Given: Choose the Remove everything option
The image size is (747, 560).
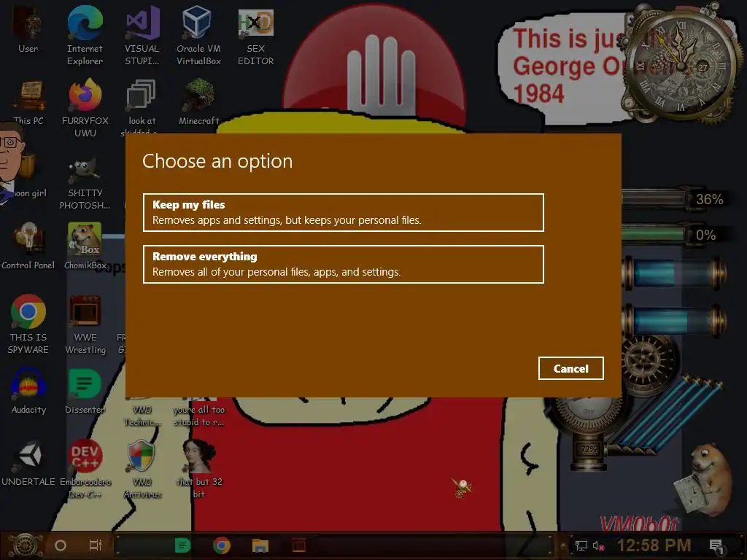Looking at the screenshot, I should coord(343,264).
